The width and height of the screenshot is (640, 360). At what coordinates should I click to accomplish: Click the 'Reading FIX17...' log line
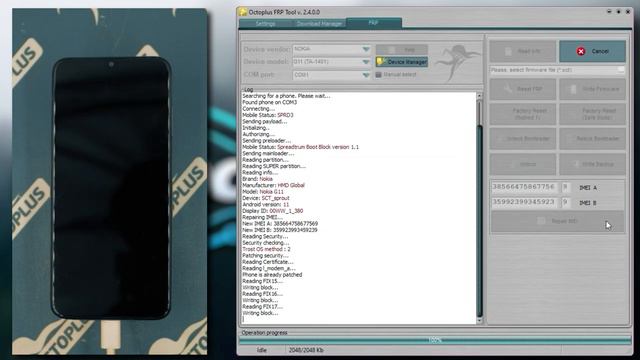[x=262, y=307]
